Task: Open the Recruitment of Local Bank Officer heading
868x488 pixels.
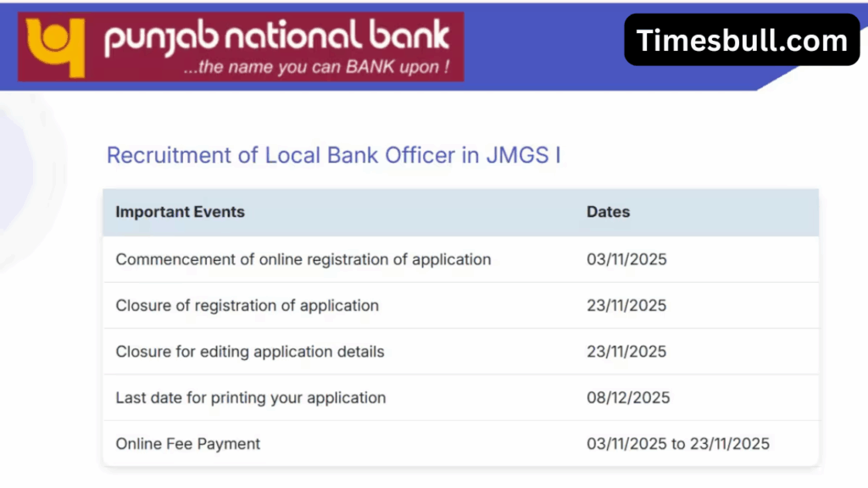Action: [333, 156]
